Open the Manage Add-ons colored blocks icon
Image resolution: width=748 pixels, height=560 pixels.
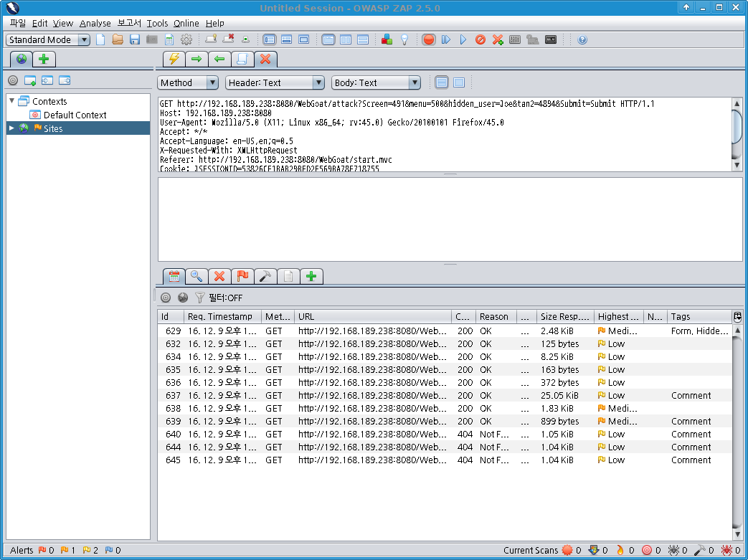coord(387,39)
